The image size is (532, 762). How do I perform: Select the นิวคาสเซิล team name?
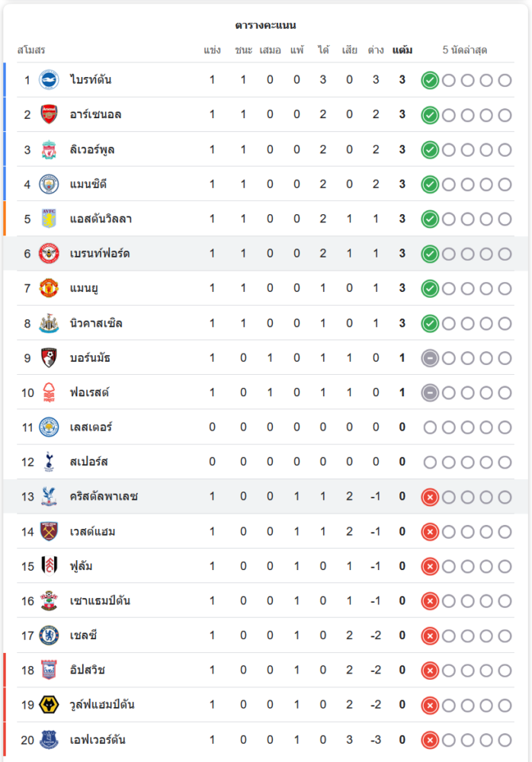[x=96, y=323]
